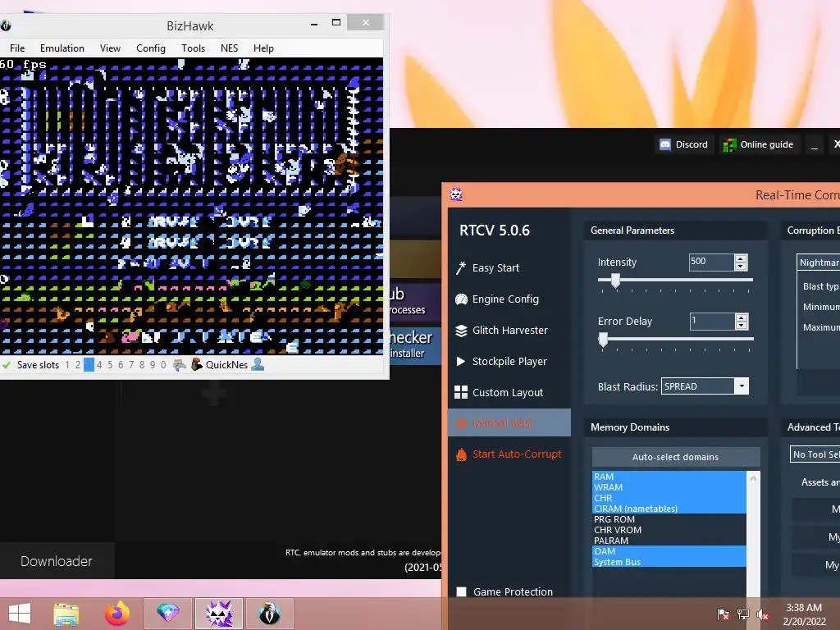Open the No Tool Selected dropdown

[x=815, y=454]
